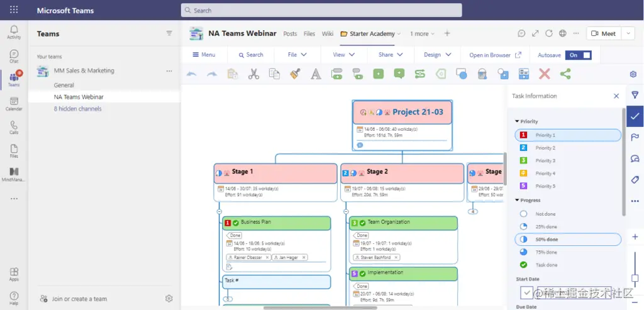The width and height of the screenshot is (644, 310).
Task: Open the tags side panel icon
Action: 635,180
